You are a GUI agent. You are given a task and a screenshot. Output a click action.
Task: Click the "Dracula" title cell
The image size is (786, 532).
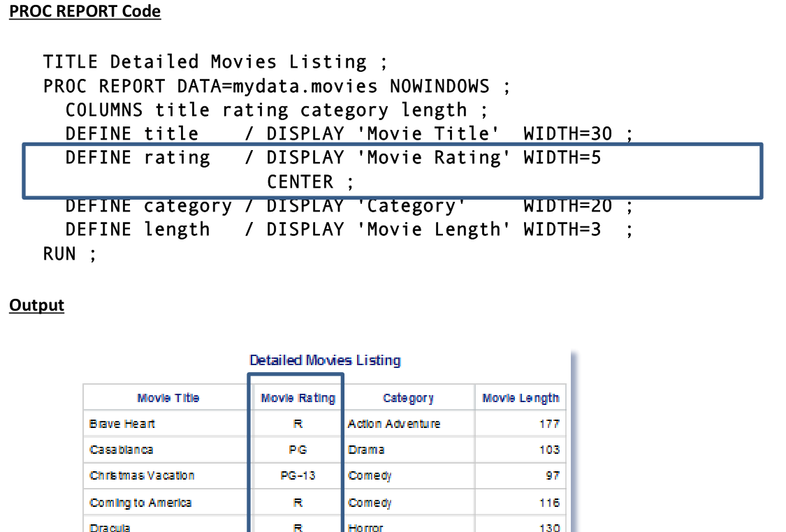point(110,527)
